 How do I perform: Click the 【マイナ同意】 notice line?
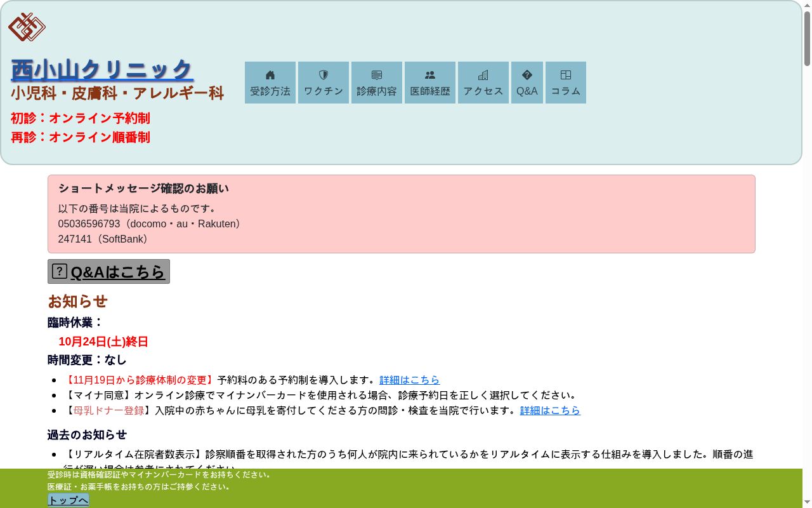tap(322, 395)
